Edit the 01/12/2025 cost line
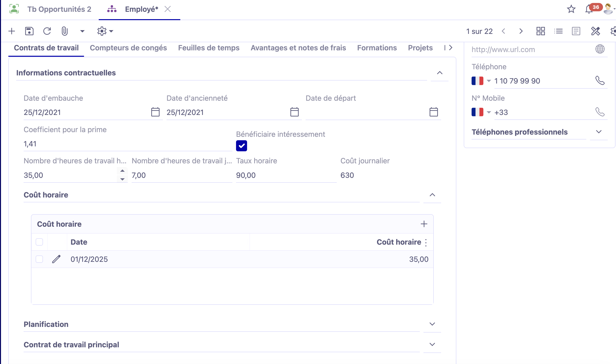This screenshot has width=616, height=364. 56,259
